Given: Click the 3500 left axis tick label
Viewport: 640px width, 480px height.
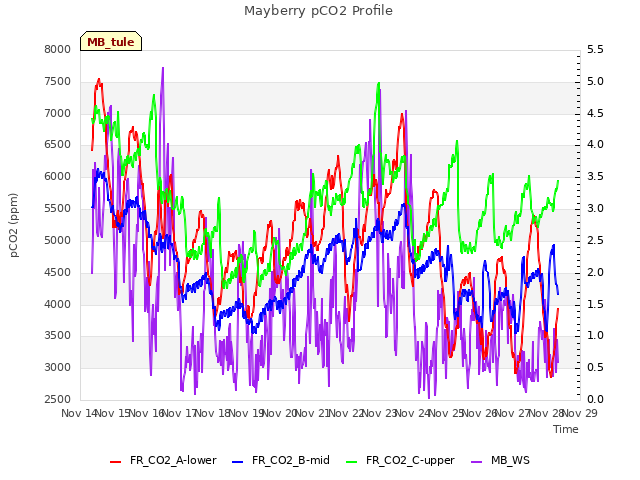Looking at the screenshot, I should [x=58, y=336].
